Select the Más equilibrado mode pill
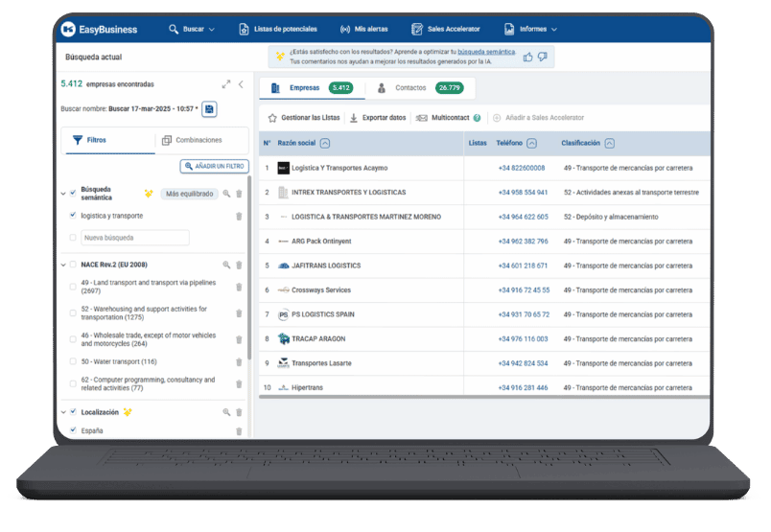This screenshot has width=771, height=532. click(189, 194)
